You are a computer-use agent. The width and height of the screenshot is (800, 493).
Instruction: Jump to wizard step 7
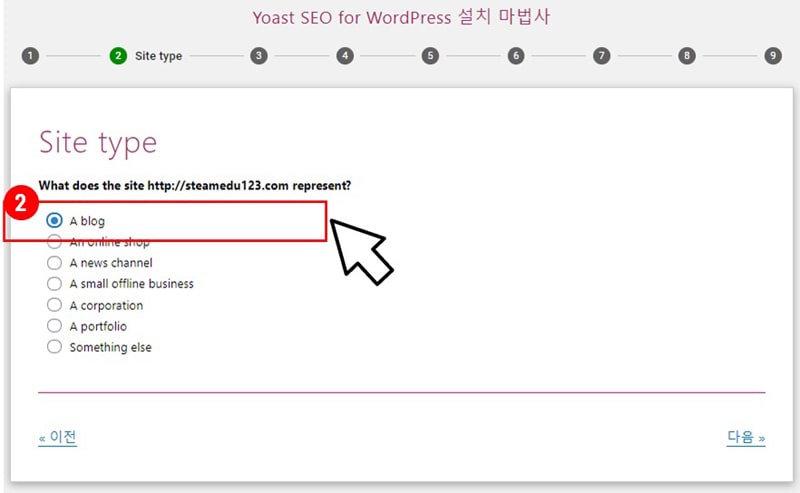coord(602,56)
